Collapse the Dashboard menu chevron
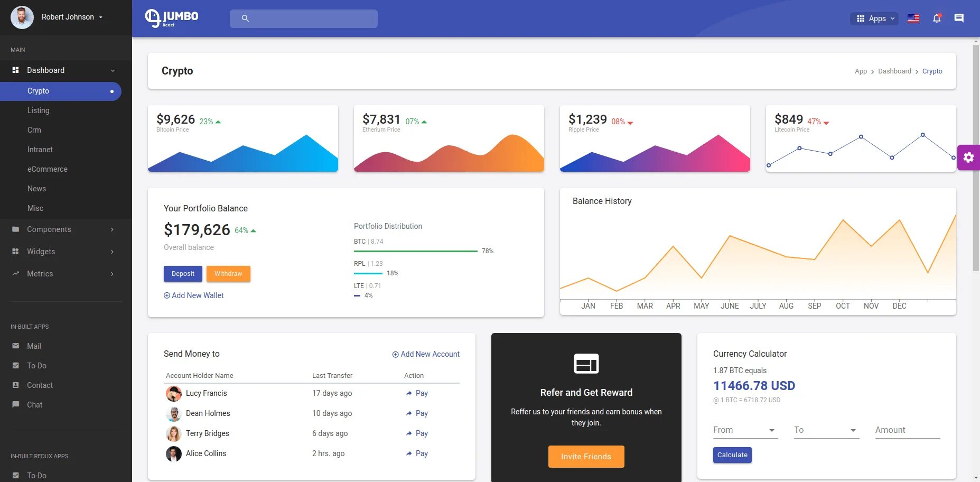This screenshot has height=482, width=980. [113, 71]
